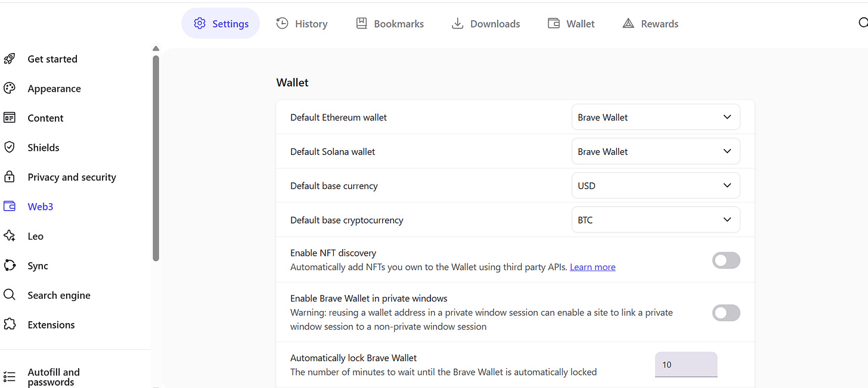Click the Search engine magnifier icon
Image resolution: width=868 pixels, height=388 pixels.
click(10, 295)
